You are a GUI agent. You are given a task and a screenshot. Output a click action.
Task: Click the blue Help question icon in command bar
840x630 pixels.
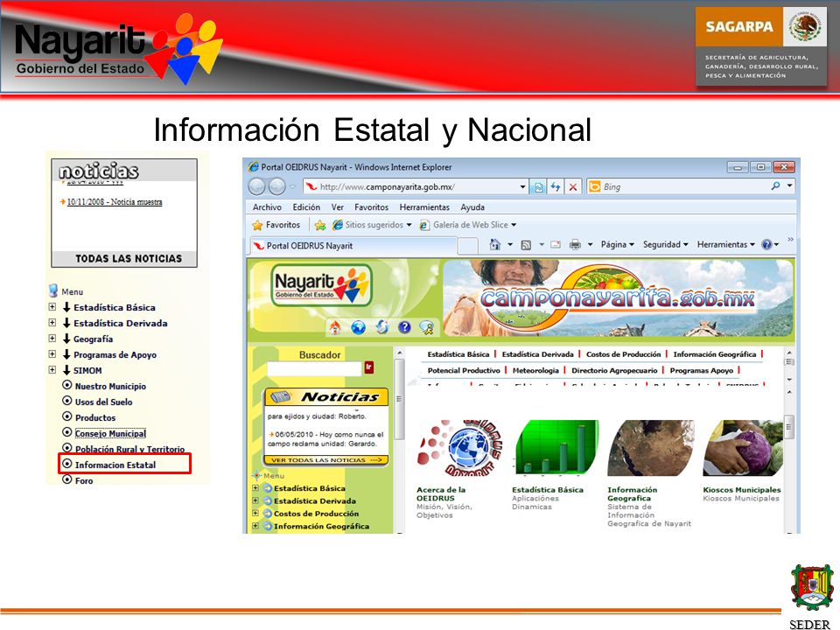[766, 245]
